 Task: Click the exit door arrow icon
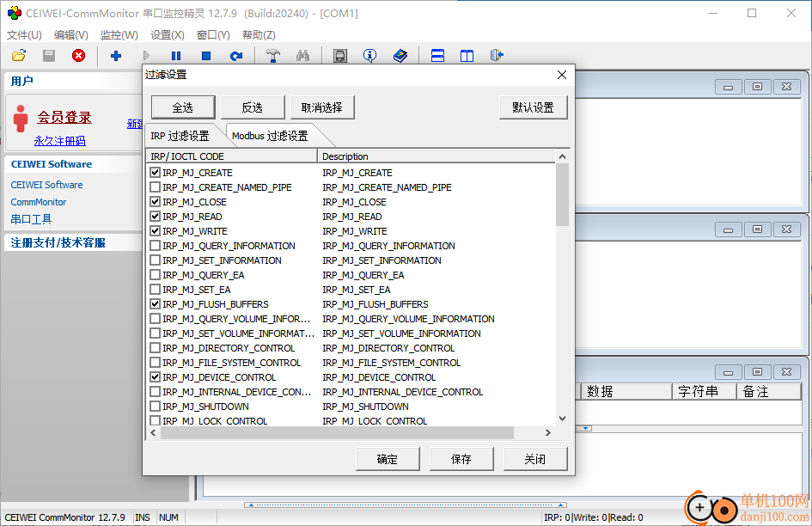pos(498,56)
